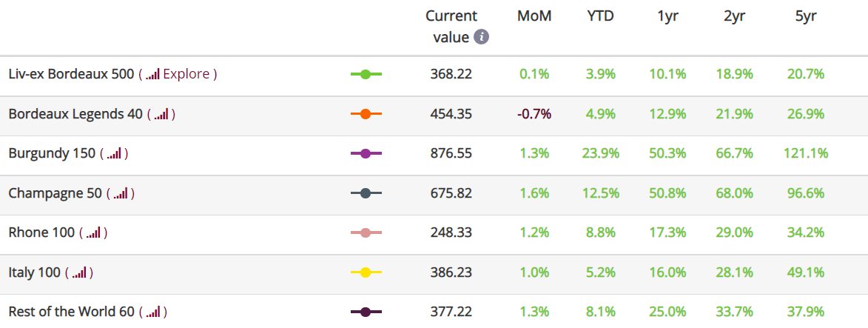Open chart icon beside Liv-ex Bordeaux 500
The height and width of the screenshot is (328, 868).
pos(152,74)
